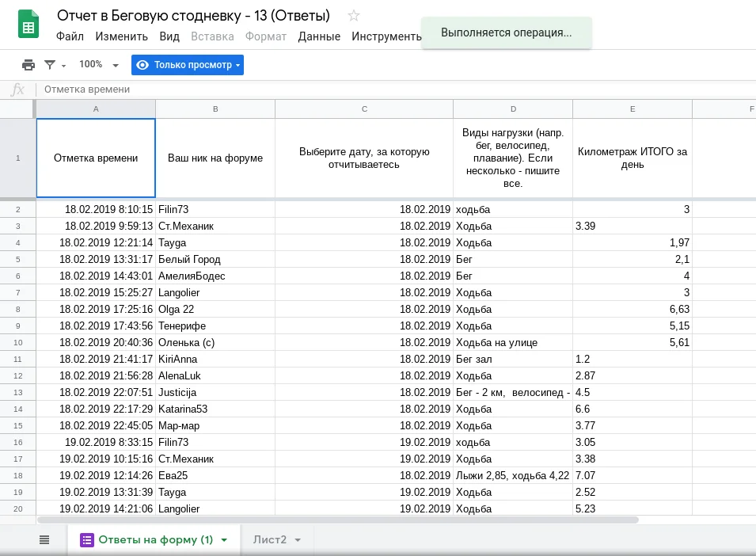Open the 100% zoom dropdown
Screen dimensions: 756x556
98,65
